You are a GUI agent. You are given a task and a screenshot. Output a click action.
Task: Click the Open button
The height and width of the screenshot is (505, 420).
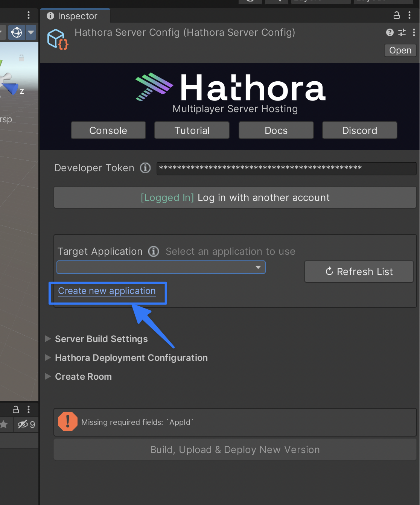click(x=400, y=50)
